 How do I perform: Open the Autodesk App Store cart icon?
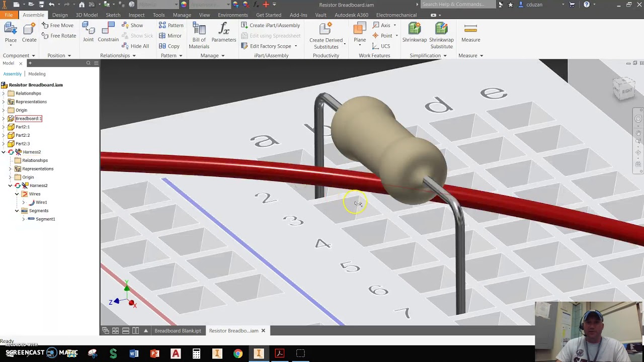pyautogui.click(x=572, y=5)
